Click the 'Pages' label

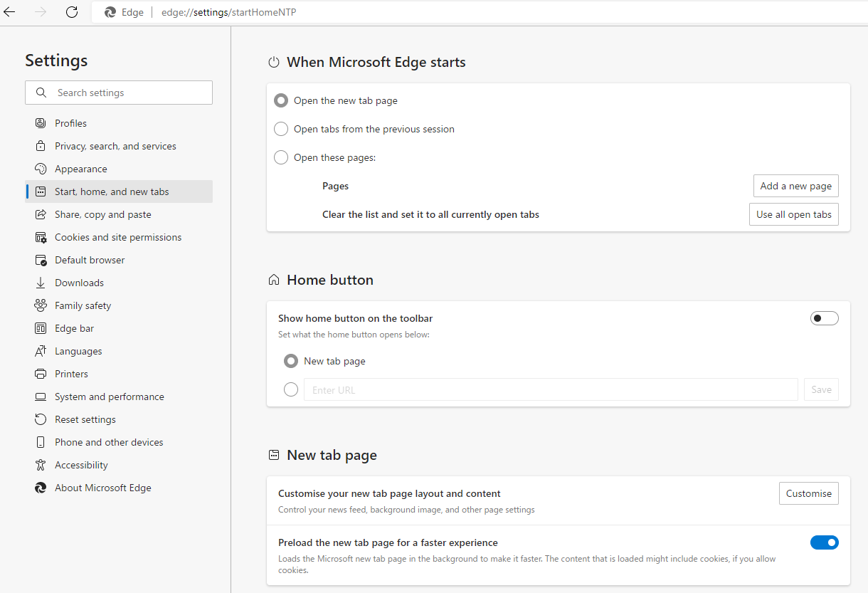coord(335,186)
